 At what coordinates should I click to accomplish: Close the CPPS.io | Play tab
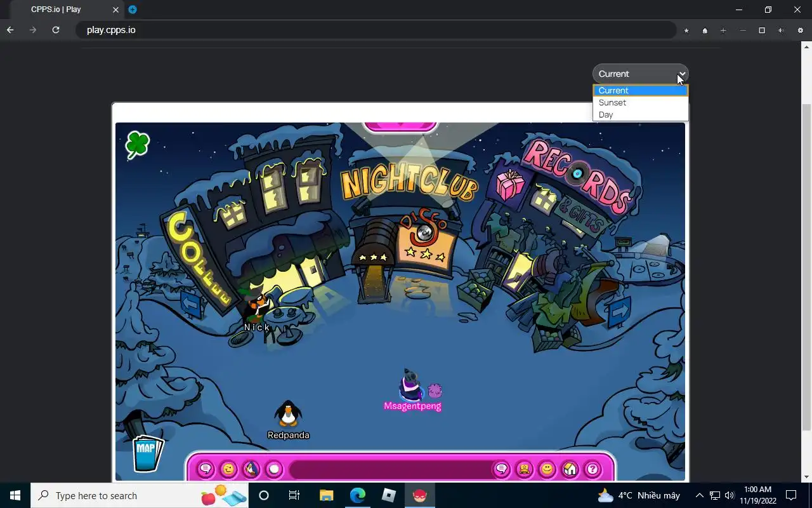coord(115,10)
